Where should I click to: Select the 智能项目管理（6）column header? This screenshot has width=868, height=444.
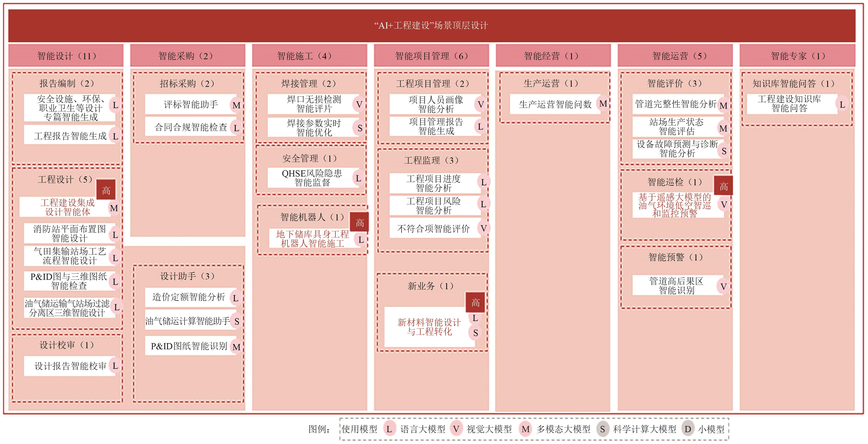pos(431,56)
